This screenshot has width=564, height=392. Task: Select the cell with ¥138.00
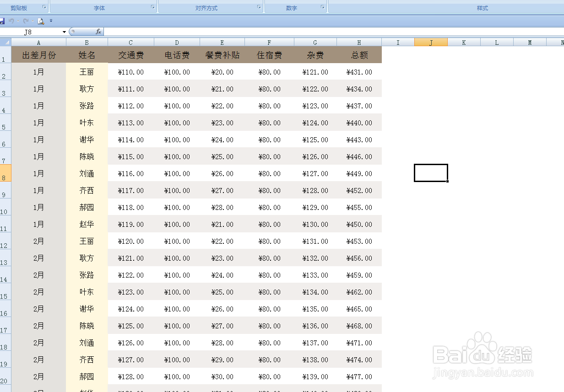[315, 360]
